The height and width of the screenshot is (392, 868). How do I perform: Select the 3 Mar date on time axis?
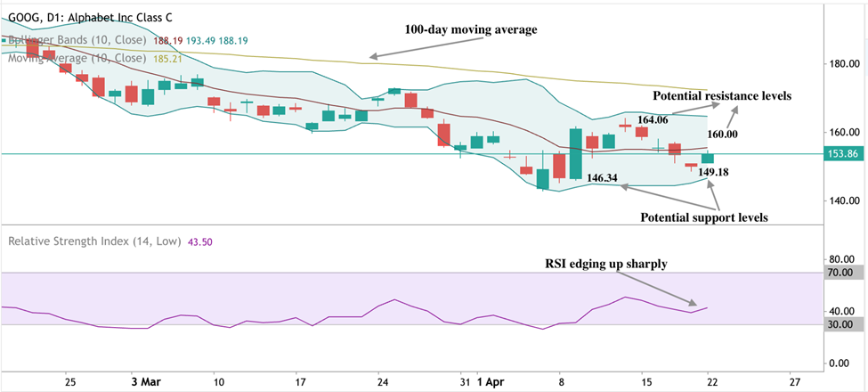(x=143, y=380)
